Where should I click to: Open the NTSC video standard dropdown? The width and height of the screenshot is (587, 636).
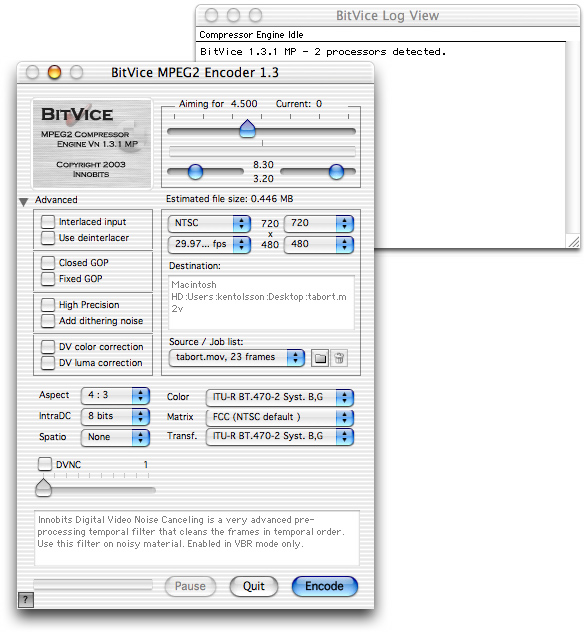pyautogui.click(x=209, y=223)
